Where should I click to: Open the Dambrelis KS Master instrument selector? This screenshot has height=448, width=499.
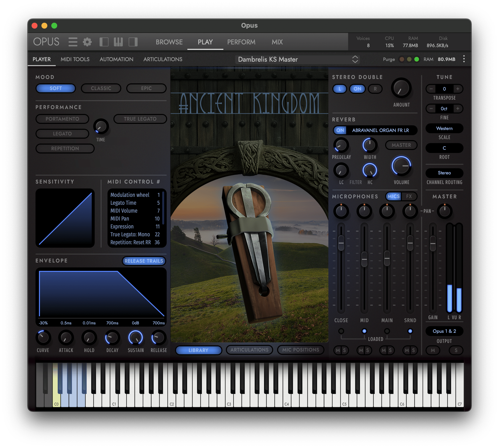pyautogui.click(x=298, y=59)
